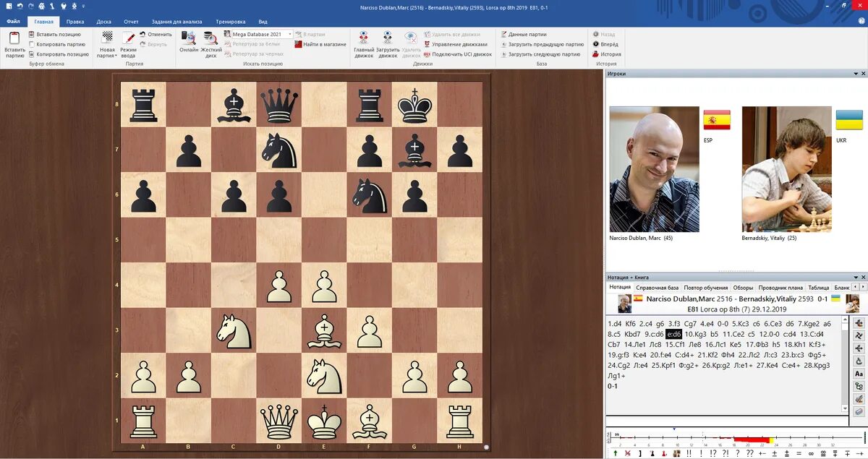Click the Aa font size icon
868x459 pixels.
pyautogui.click(x=859, y=374)
